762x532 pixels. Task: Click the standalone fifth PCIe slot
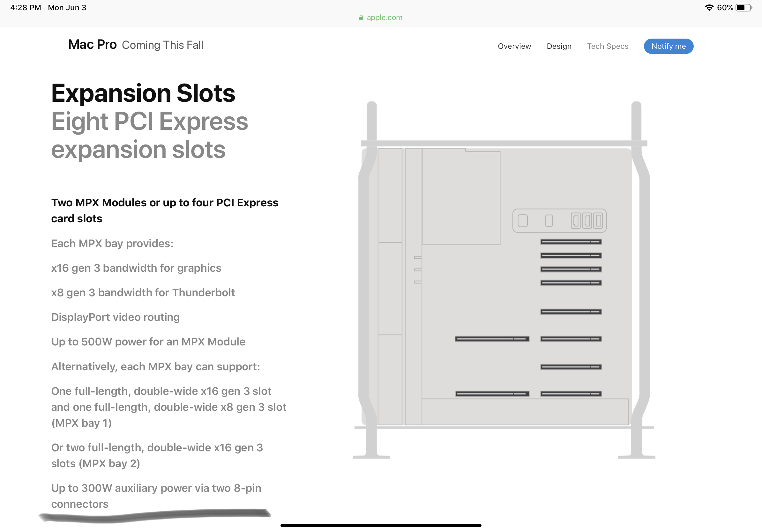click(571, 312)
